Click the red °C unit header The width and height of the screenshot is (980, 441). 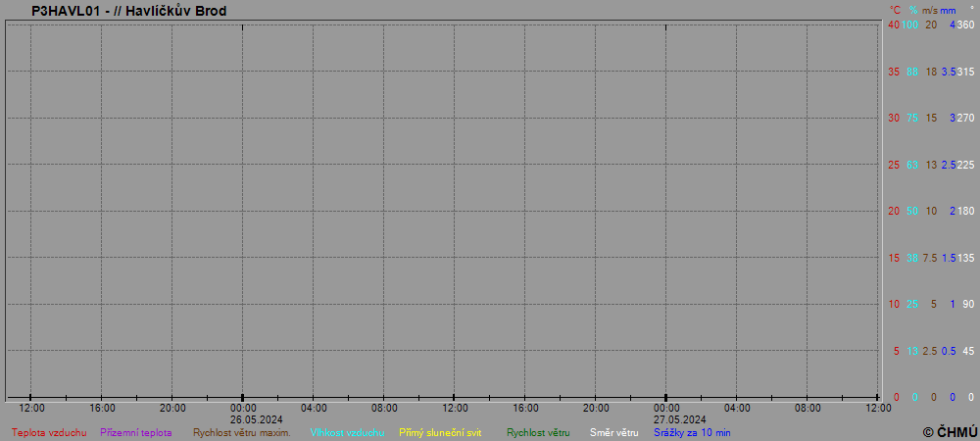point(894,10)
